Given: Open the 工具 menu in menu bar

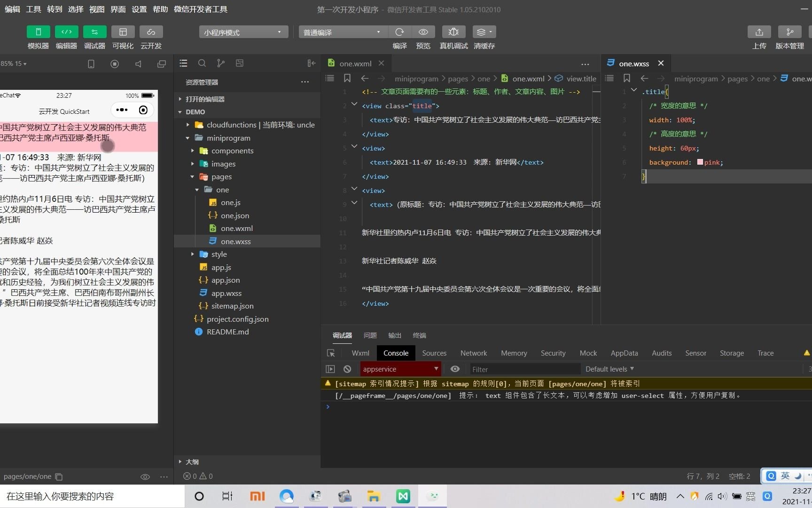Looking at the screenshot, I should 33,9.
